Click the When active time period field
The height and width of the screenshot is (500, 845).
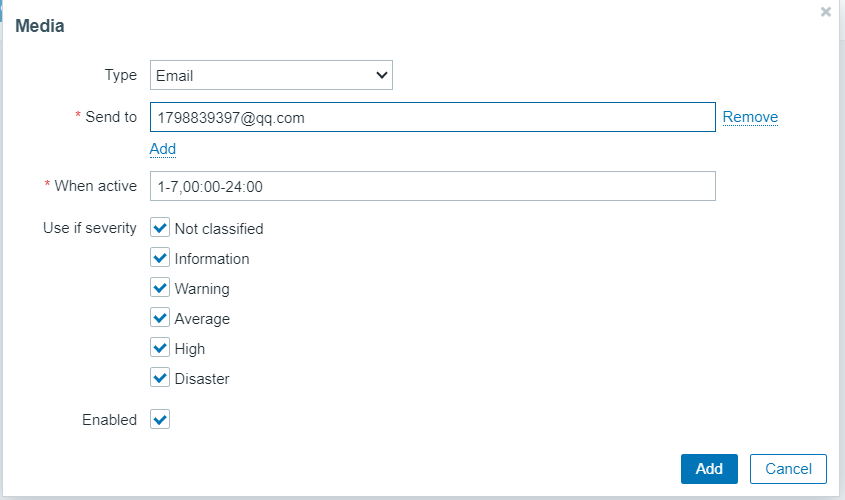point(433,186)
